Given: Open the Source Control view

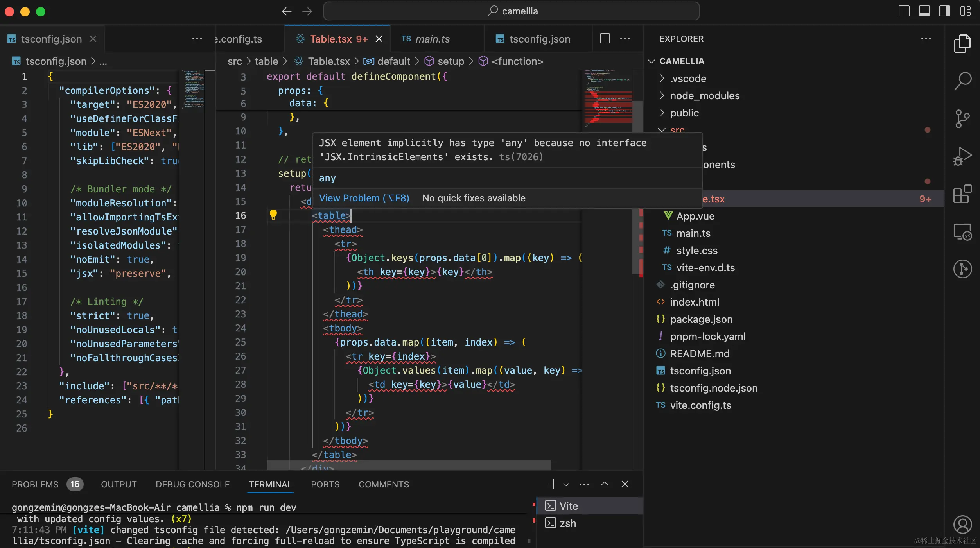Looking at the screenshot, I should coord(962,118).
